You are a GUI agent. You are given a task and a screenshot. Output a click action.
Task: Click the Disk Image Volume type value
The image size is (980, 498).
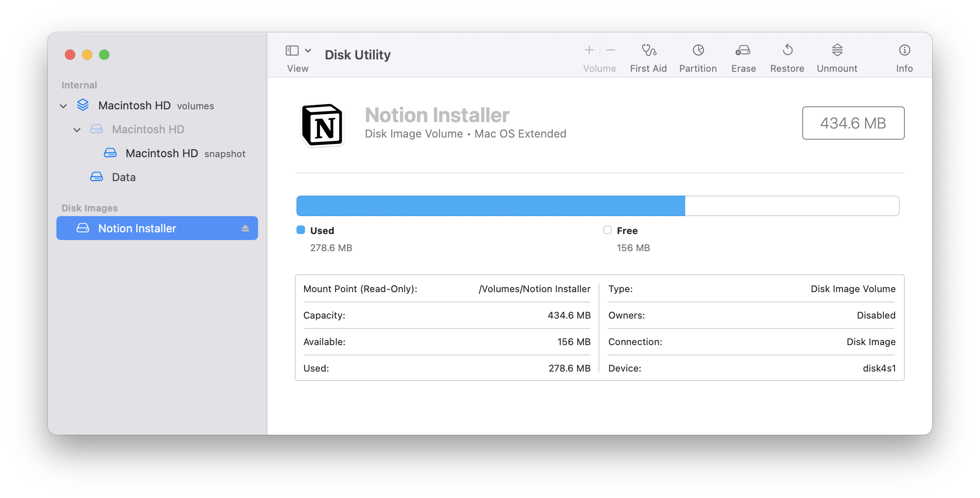point(853,289)
